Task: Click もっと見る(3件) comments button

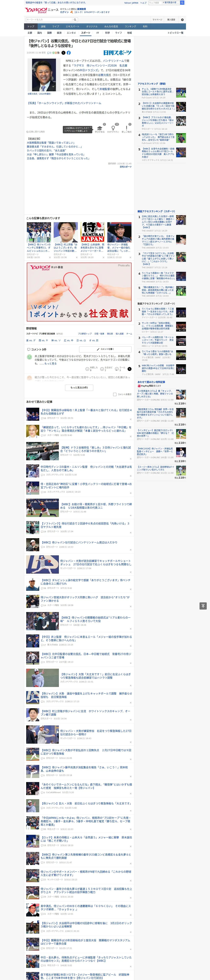Action: click(x=79, y=387)
